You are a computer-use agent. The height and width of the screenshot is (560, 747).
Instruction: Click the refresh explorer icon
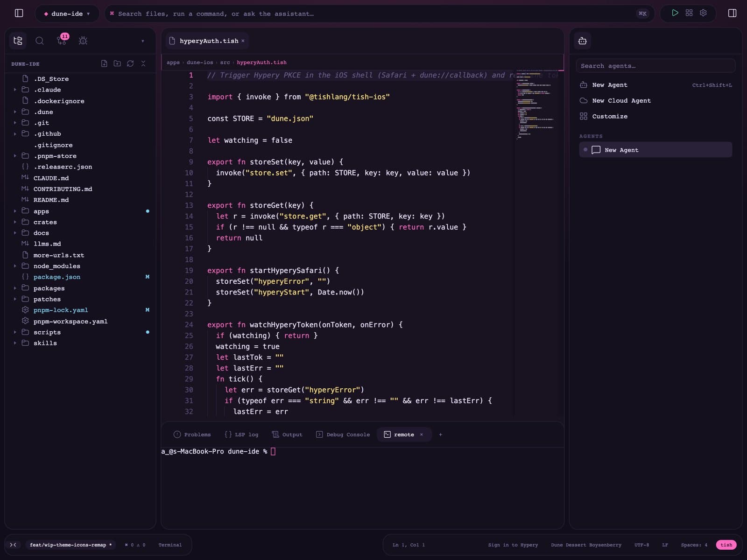pyautogui.click(x=130, y=63)
